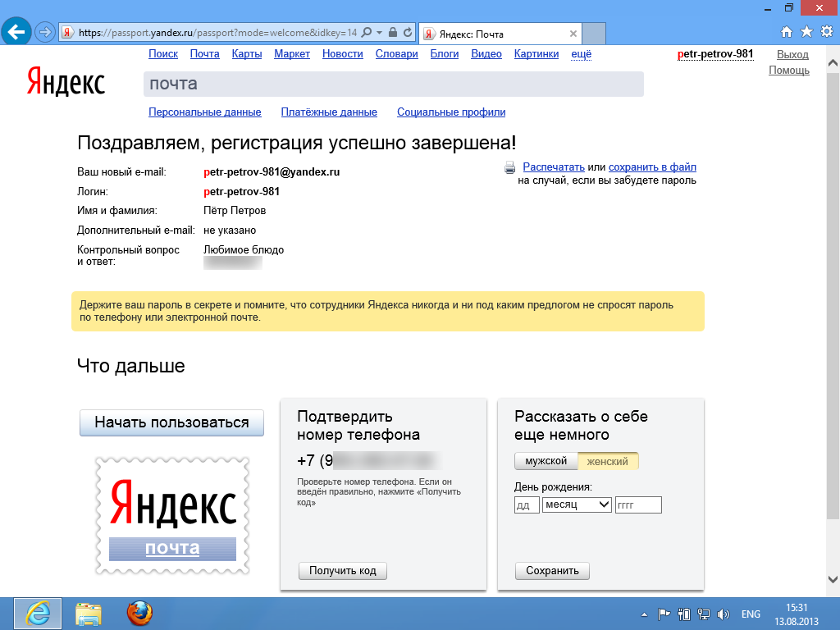The width and height of the screenshot is (840, 630).
Task: Open the Маркет link
Action: (292, 53)
